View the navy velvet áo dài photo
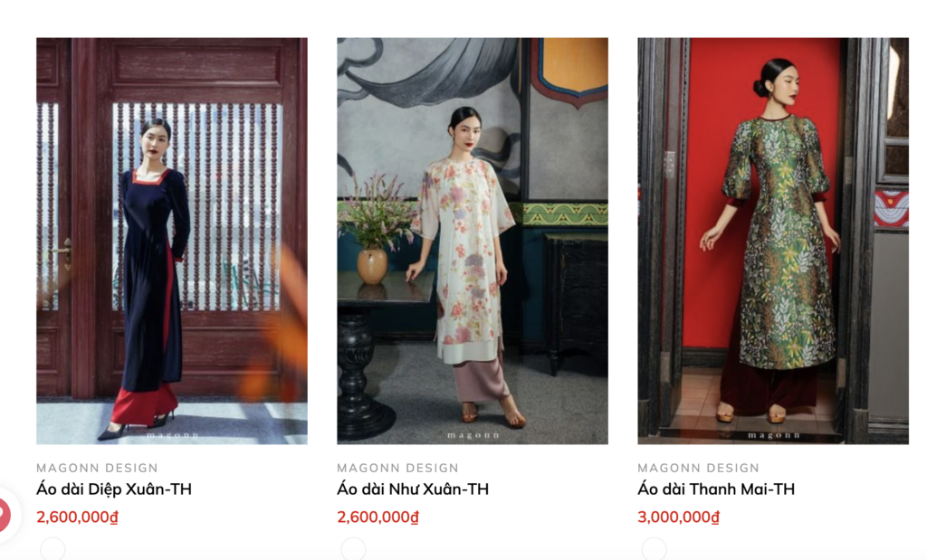The image size is (927, 560). click(x=172, y=241)
